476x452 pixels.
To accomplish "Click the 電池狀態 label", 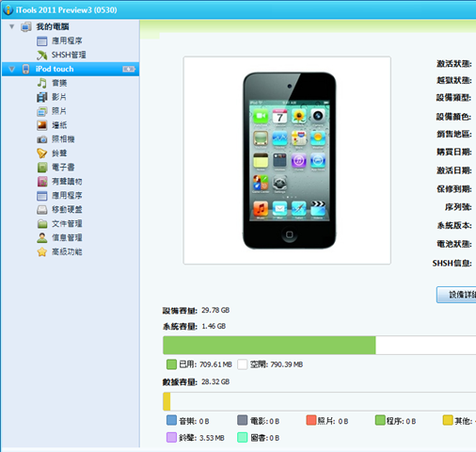I will pyautogui.click(x=454, y=244).
